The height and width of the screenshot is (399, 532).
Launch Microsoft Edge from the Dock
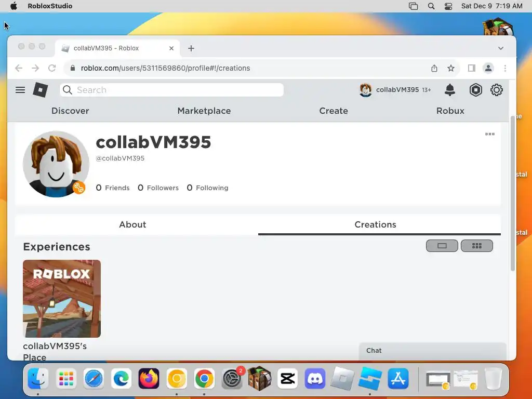tap(122, 379)
